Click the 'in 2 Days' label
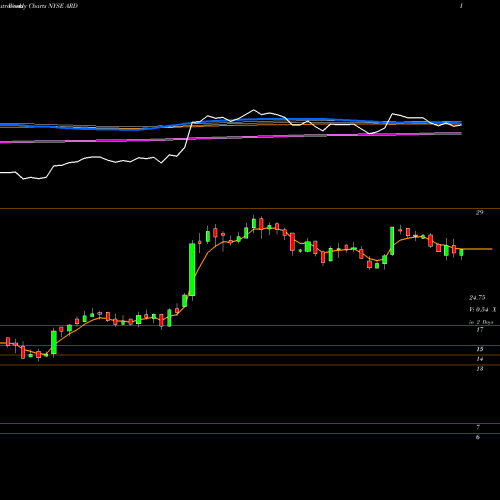500x500 pixels. coord(481,322)
